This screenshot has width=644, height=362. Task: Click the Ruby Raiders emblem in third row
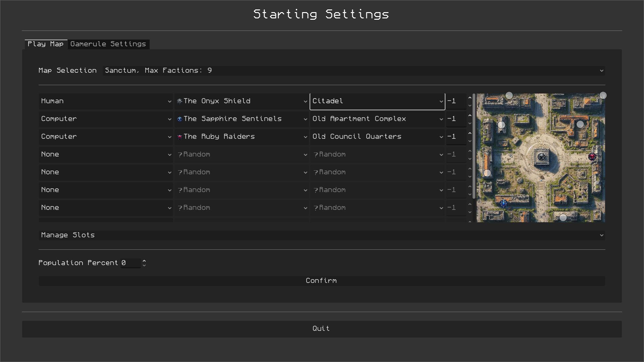click(x=180, y=137)
